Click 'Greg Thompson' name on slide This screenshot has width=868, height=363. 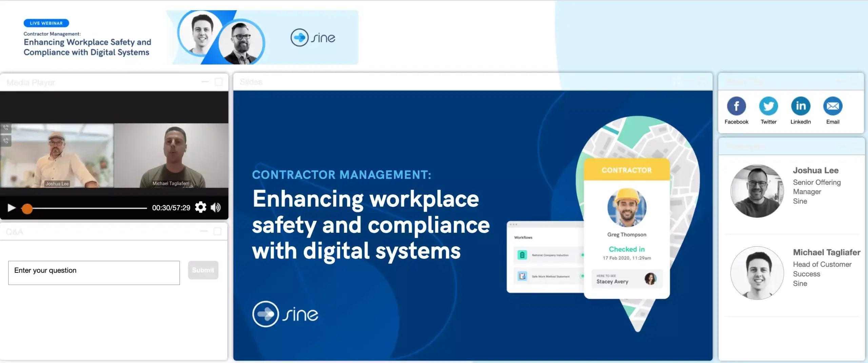627,234
